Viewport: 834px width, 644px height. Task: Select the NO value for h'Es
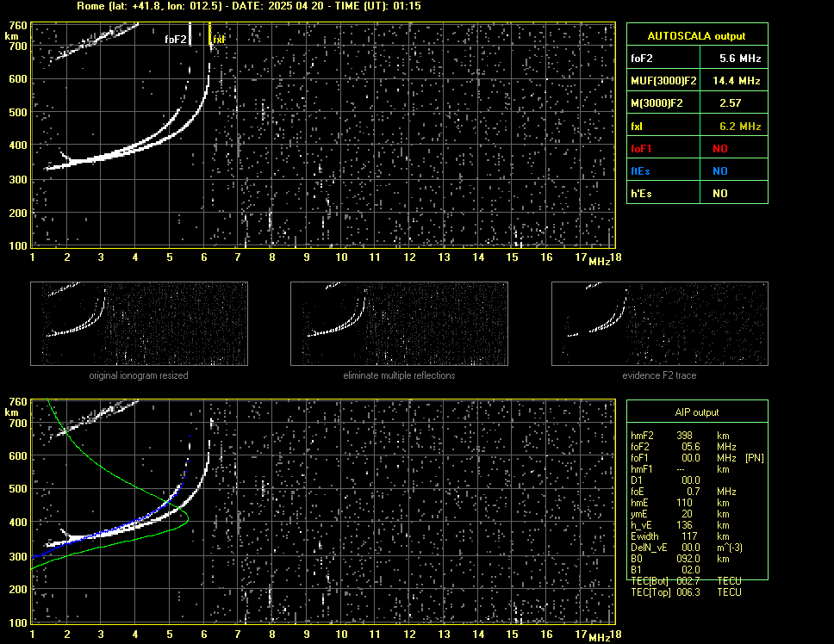(720, 194)
